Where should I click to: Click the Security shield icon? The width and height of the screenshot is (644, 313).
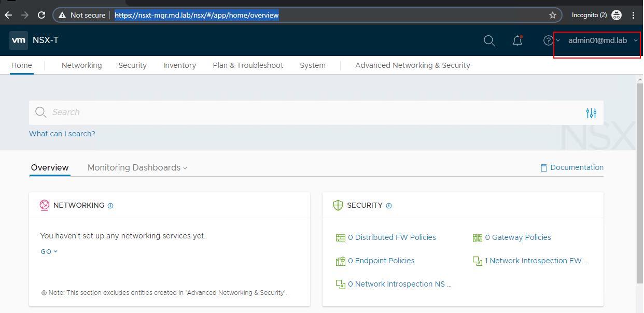coord(338,205)
